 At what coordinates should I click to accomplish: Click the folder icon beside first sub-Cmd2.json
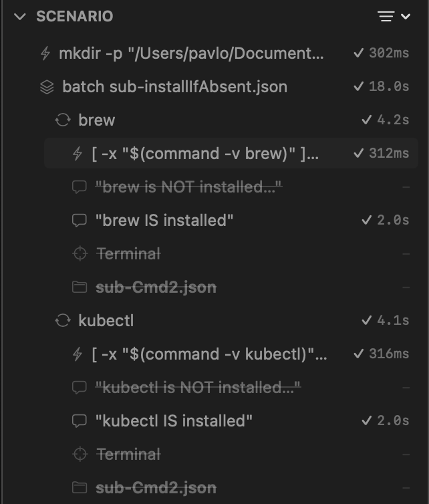[80, 287]
